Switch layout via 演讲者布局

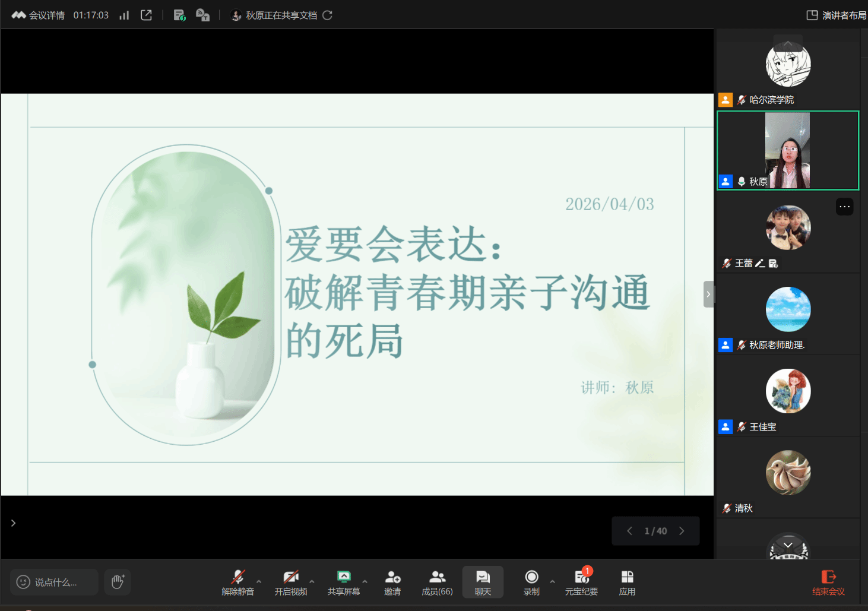pos(837,15)
